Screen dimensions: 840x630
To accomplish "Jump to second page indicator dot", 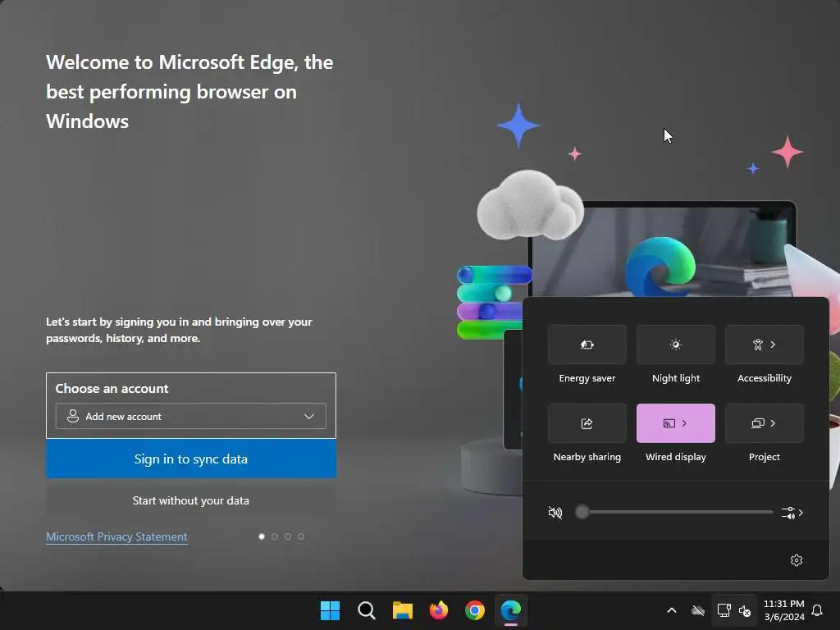I will coord(275,536).
